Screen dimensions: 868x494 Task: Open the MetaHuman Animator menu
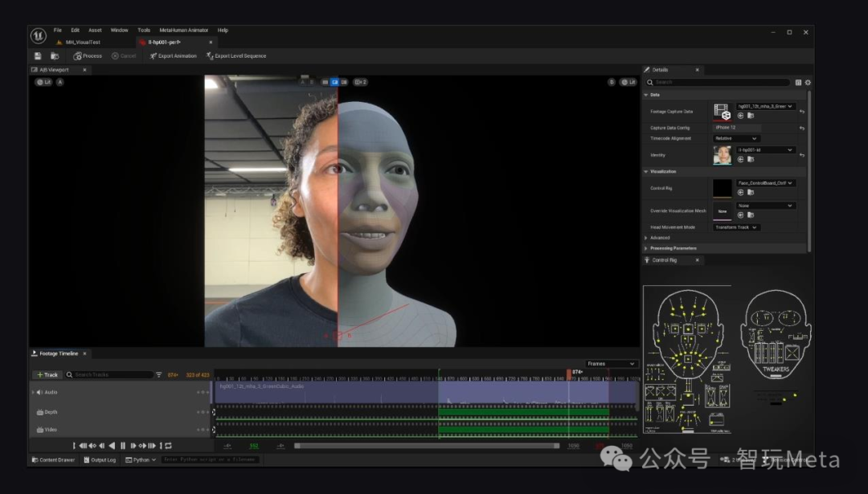point(184,31)
